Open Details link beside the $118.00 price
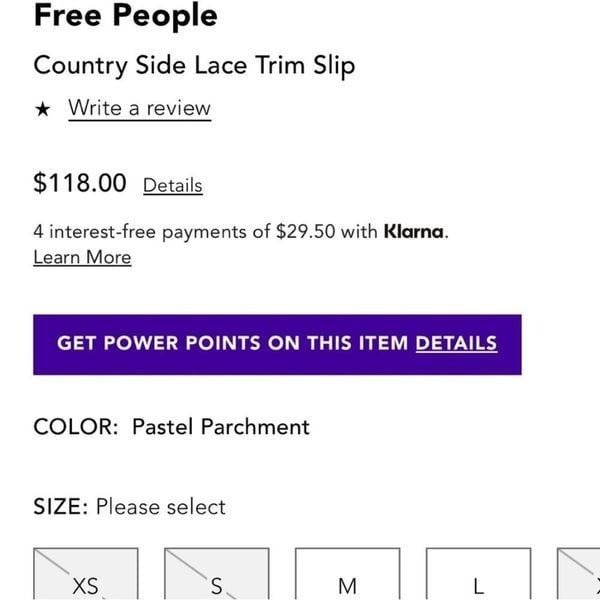 [x=173, y=186]
